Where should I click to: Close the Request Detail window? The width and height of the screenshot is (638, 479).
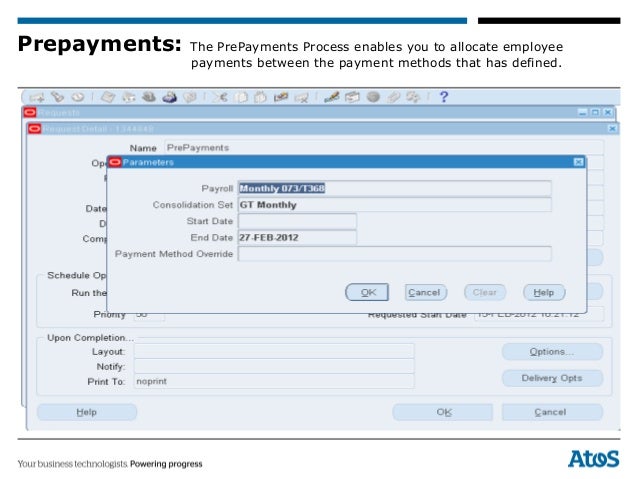612,129
